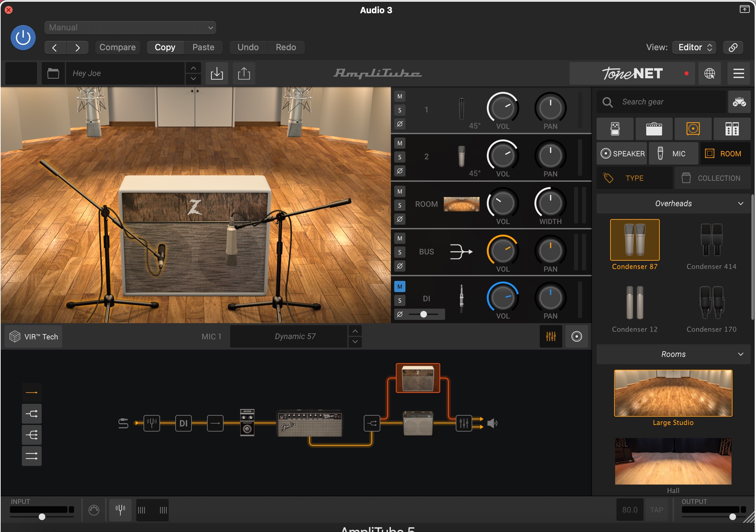
Task: Select the DI block in signal chain
Action: (183, 423)
